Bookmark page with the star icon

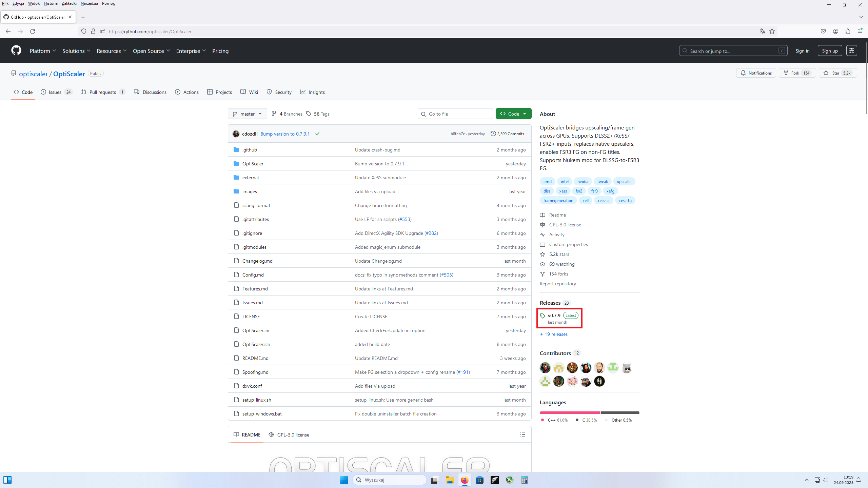click(772, 32)
